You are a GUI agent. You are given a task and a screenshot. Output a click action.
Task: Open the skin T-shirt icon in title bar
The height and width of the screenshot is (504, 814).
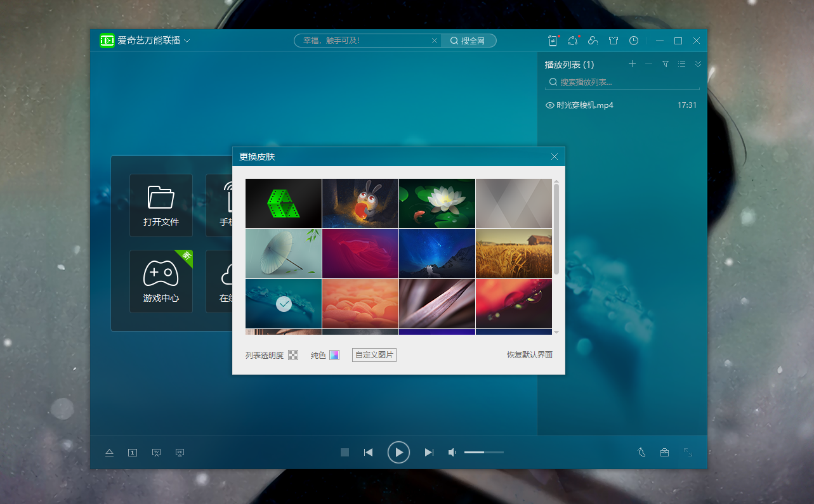pos(614,41)
